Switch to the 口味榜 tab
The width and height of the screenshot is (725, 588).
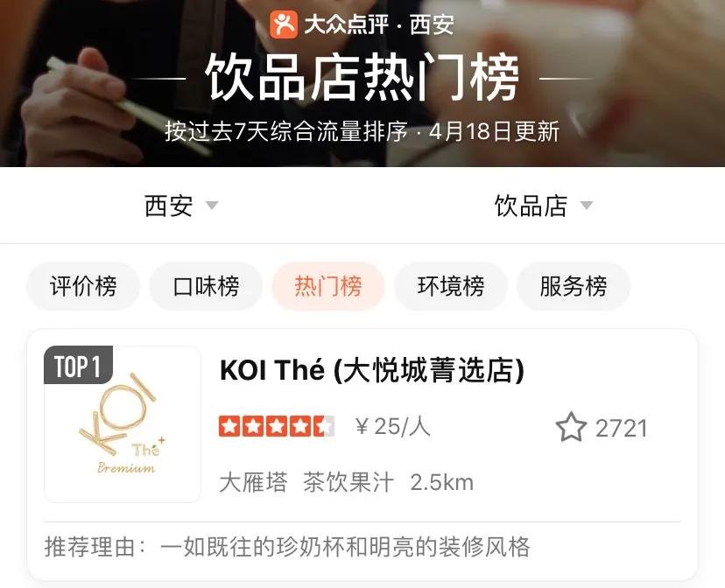206,286
